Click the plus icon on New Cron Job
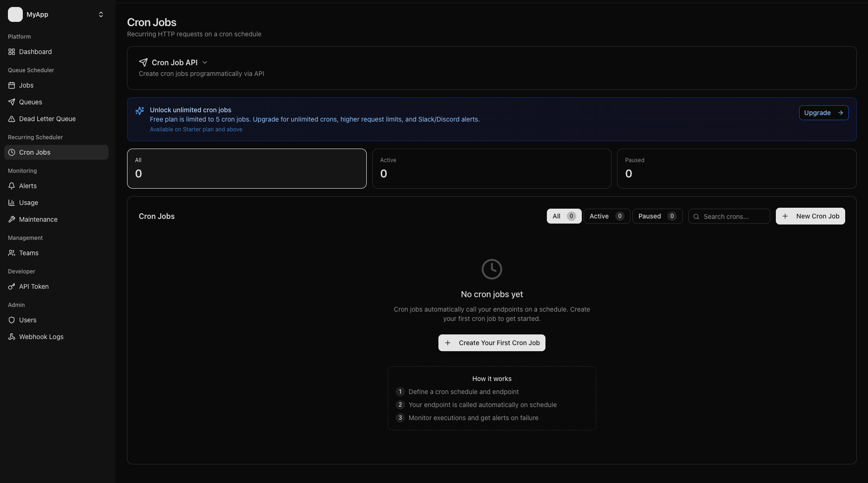 point(785,216)
